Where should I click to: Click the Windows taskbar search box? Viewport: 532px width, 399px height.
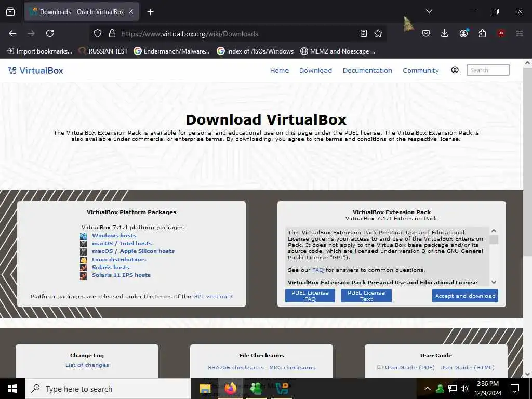(x=108, y=389)
